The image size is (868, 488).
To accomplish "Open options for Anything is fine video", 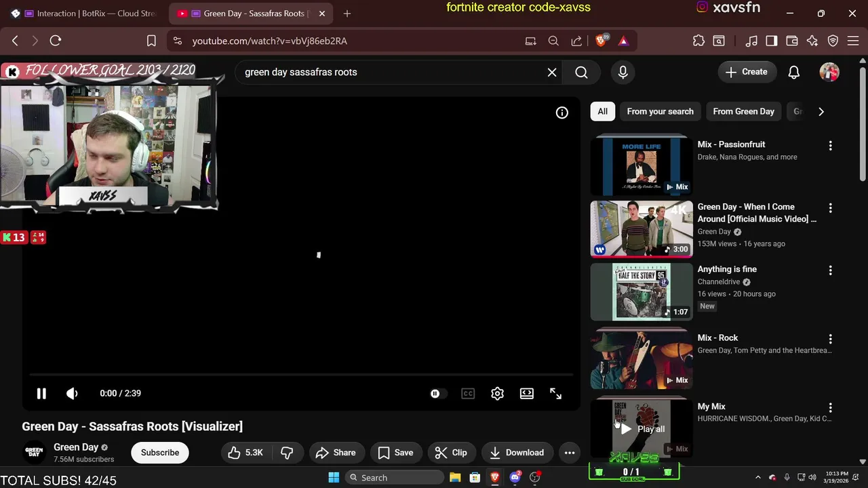I will click(x=830, y=270).
